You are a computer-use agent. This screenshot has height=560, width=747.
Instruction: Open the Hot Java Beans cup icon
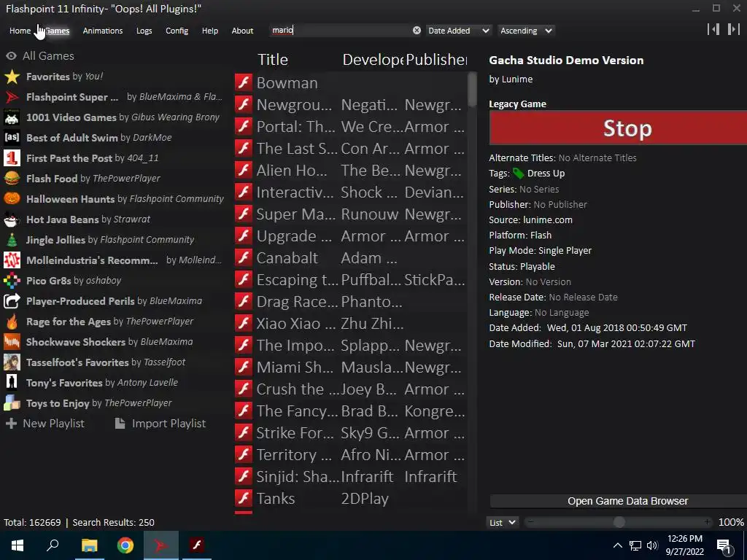click(12, 219)
